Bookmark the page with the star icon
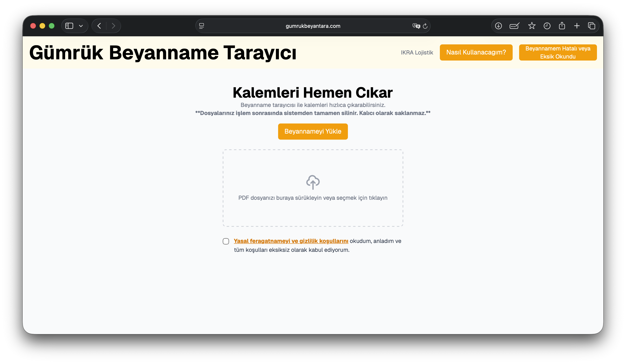Screen dimensions: 626x364 [532, 26]
